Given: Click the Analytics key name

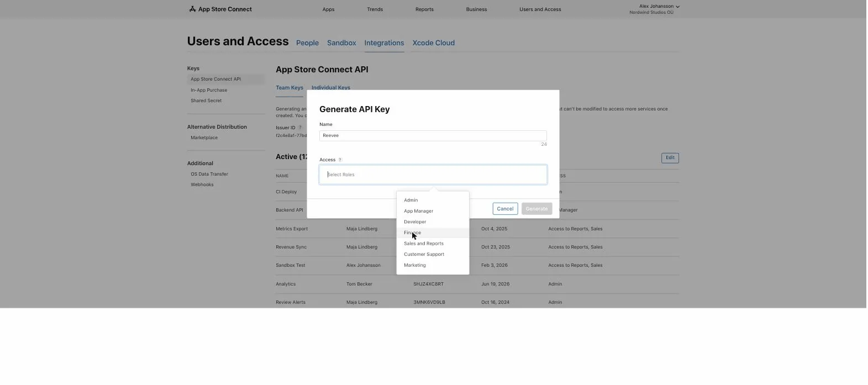Looking at the screenshot, I should [x=286, y=284].
